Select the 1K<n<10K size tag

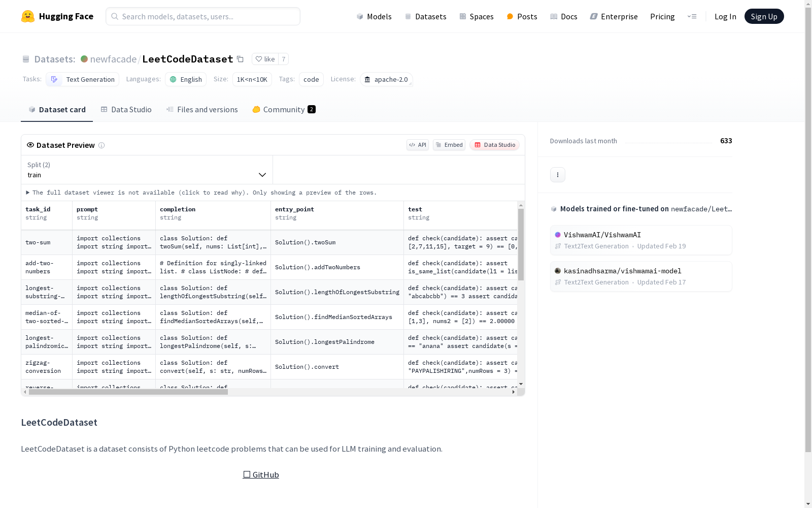[x=252, y=79]
